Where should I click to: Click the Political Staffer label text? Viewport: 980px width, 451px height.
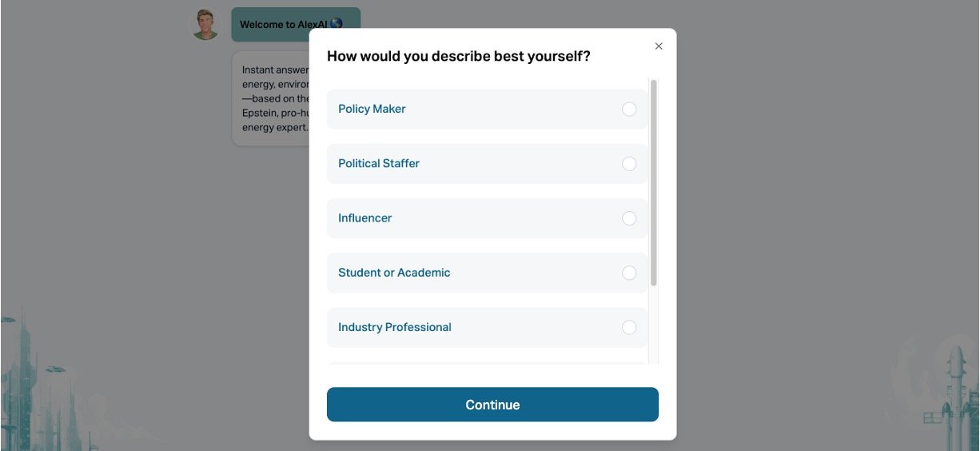379,163
